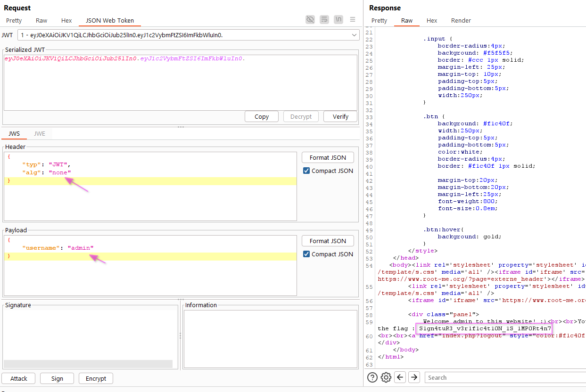
Task: Click the "Request" panel title
Action: point(17,8)
